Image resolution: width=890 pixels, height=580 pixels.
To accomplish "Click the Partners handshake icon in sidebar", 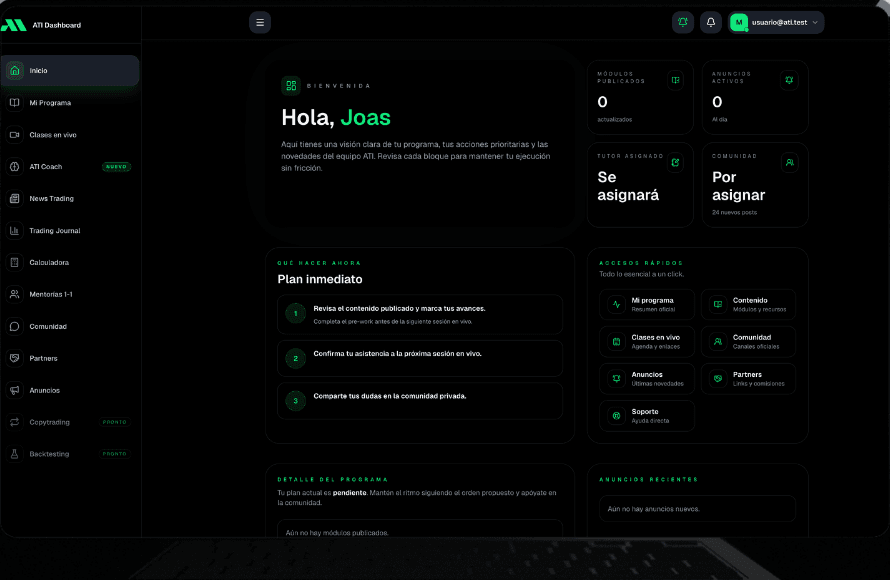I will (x=15, y=358).
